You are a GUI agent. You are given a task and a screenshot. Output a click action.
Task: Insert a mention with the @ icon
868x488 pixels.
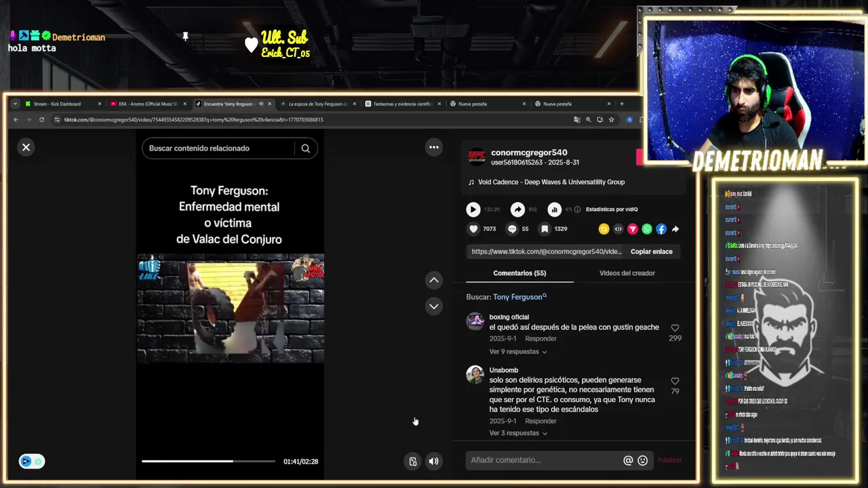628,460
